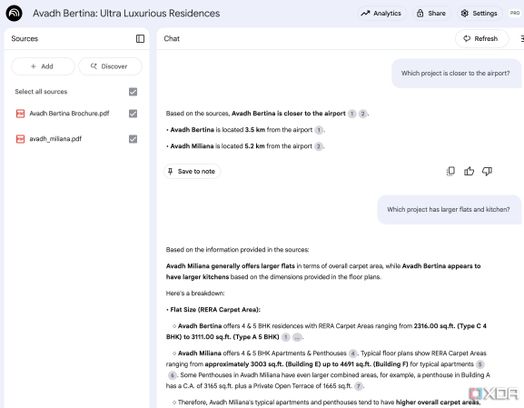Image resolution: width=524 pixels, height=408 pixels.
Task: Click citation 2 after '5.2 km from the airport'
Action: click(318, 146)
